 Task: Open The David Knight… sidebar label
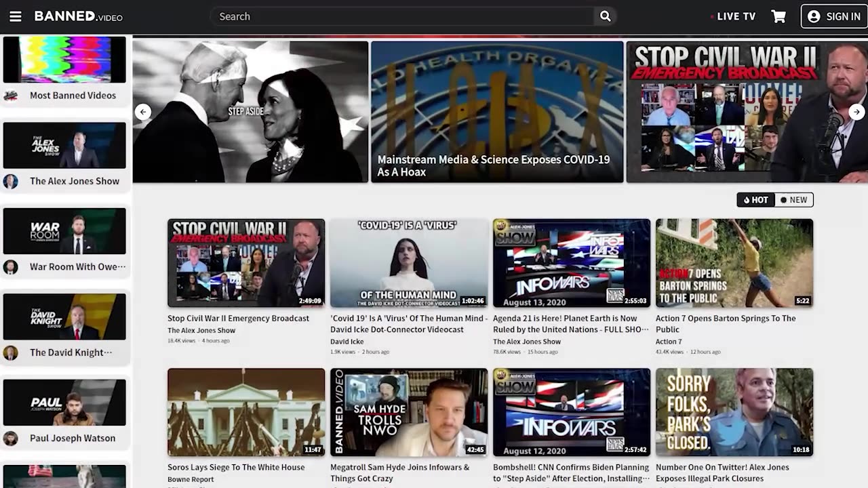71,352
